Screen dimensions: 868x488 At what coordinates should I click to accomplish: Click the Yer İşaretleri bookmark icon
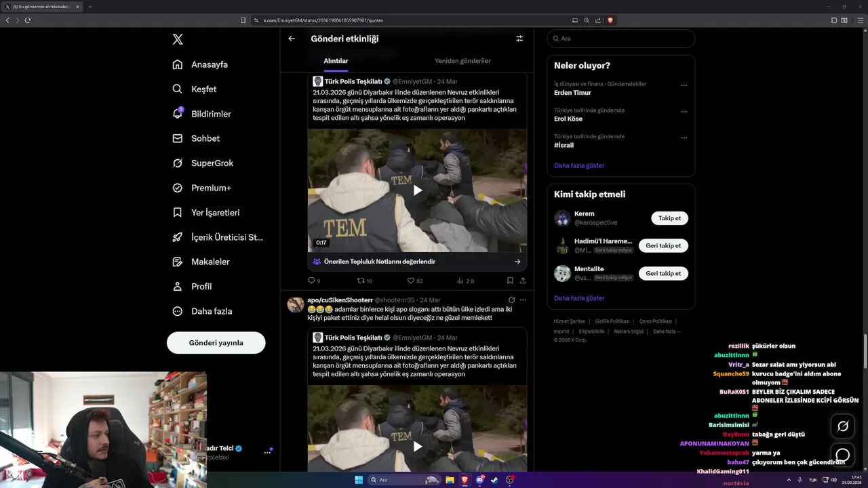pos(178,212)
